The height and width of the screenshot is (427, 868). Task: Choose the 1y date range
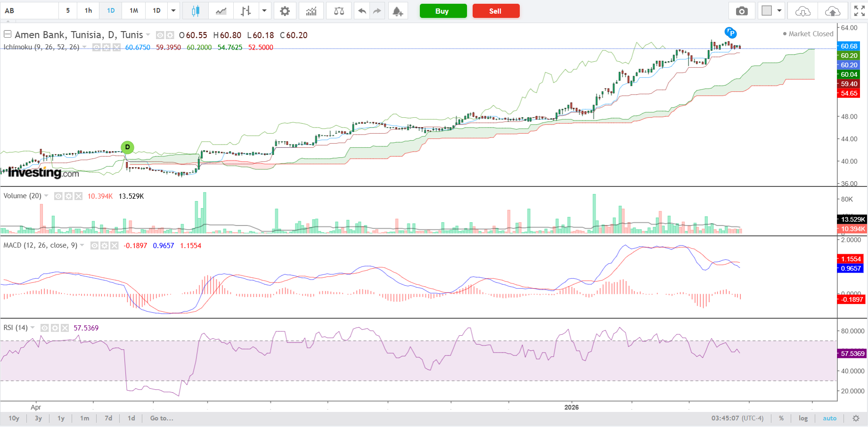tap(61, 418)
